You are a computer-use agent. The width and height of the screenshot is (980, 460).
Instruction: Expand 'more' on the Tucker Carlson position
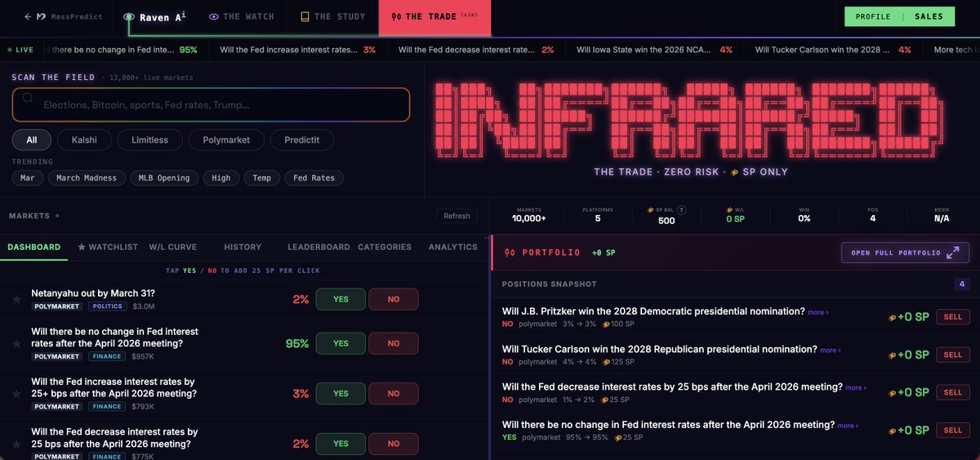tap(830, 350)
